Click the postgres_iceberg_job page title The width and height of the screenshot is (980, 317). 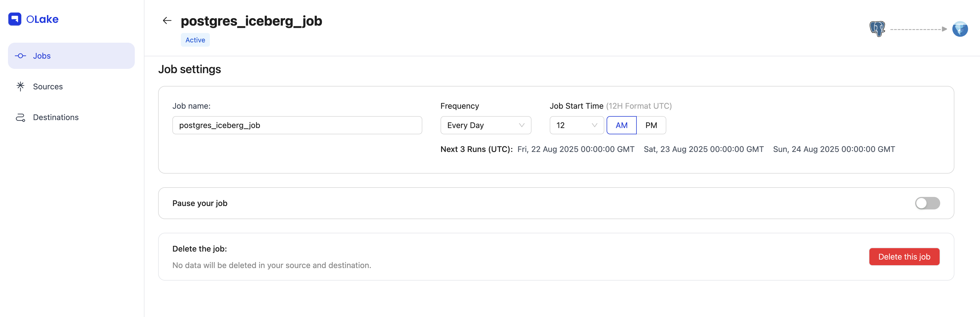pos(251,21)
